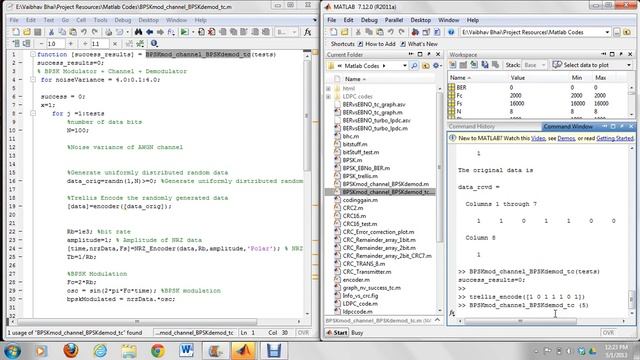Open Current Folder gear actions dropdown
640x360 pixels.
tap(437, 66)
